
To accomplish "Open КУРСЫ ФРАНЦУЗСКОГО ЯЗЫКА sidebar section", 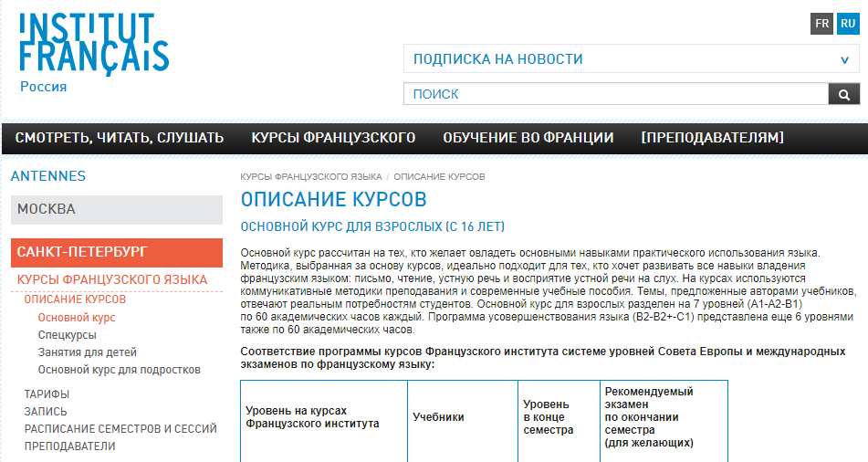I will pos(112,279).
